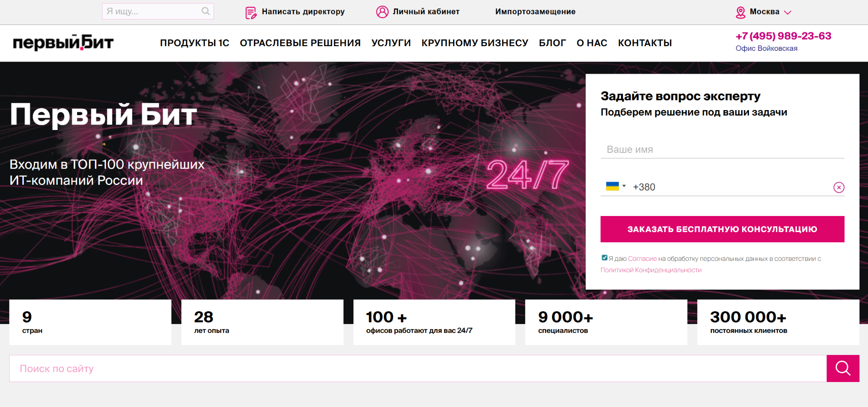Image resolution: width=868 pixels, height=407 pixels.
Task: Click the magnifier icon in top search box
Action: [206, 11]
